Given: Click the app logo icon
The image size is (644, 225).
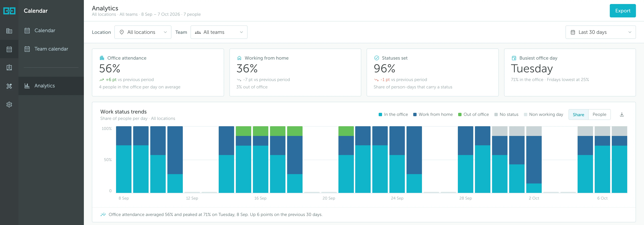Looking at the screenshot, I should [x=9, y=11].
